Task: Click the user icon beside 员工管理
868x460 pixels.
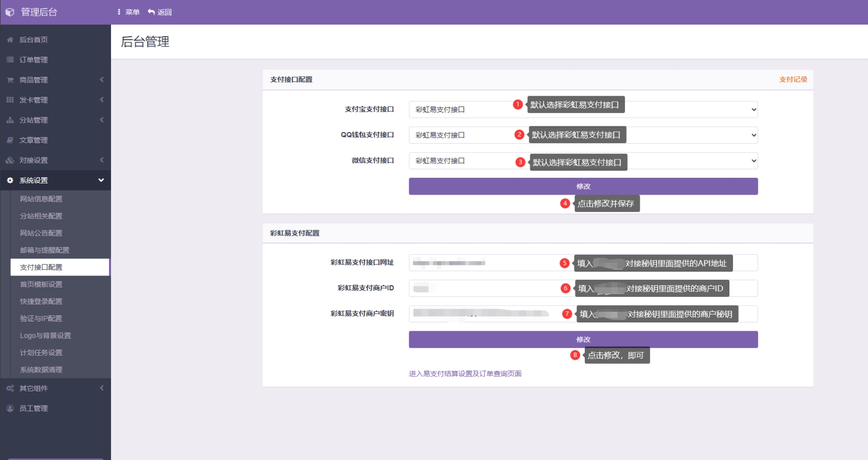Action: tap(10, 409)
